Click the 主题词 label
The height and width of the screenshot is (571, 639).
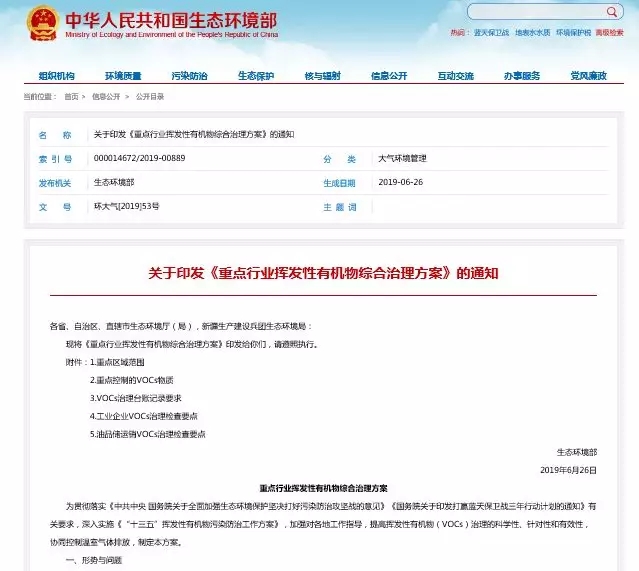point(339,207)
